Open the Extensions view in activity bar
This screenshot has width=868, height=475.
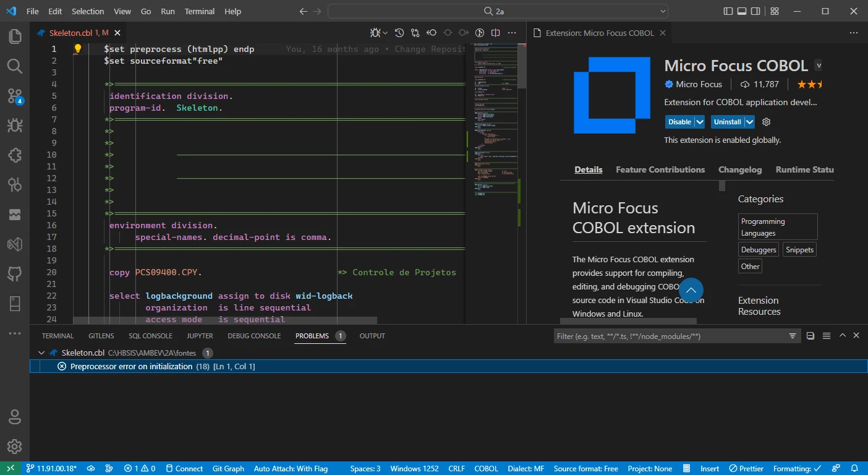click(15, 155)
